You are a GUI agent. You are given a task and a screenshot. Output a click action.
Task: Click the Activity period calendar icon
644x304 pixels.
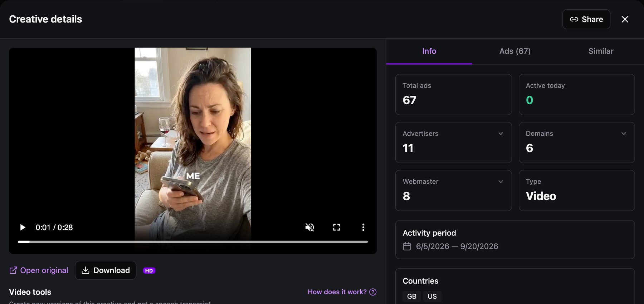[407, 246]
